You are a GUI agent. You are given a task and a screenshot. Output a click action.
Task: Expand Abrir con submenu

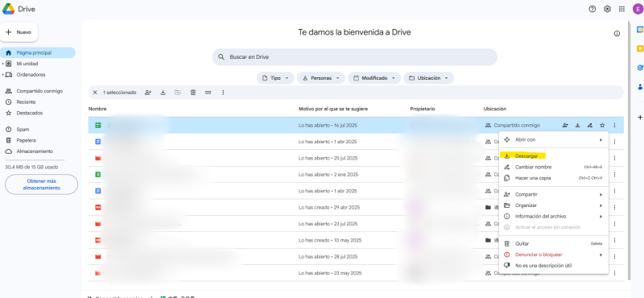pyautogui.click(x=601, y=140)
